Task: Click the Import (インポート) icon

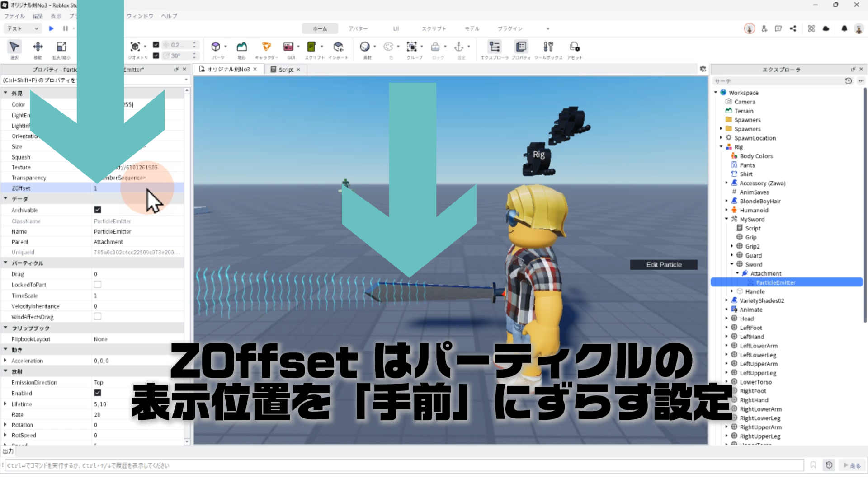Action: (x=338, y=47)
